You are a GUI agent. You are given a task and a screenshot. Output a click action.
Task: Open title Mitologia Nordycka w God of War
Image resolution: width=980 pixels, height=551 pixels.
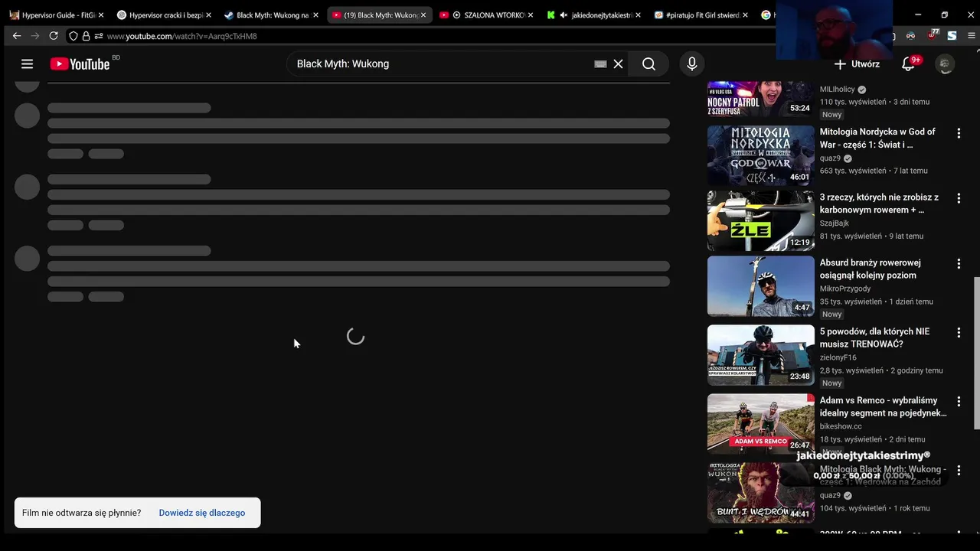pos(877,138)
